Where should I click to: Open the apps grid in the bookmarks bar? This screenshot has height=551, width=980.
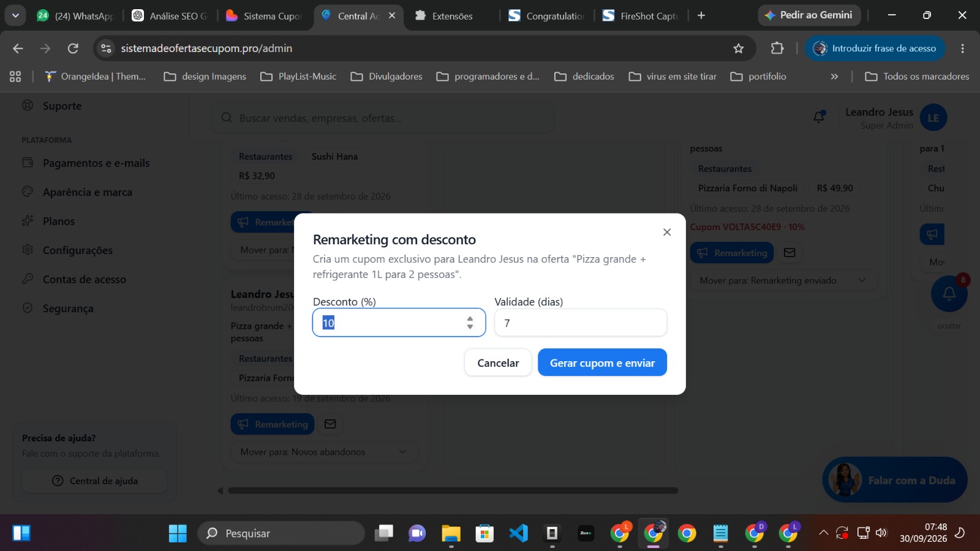pos(15,77)
